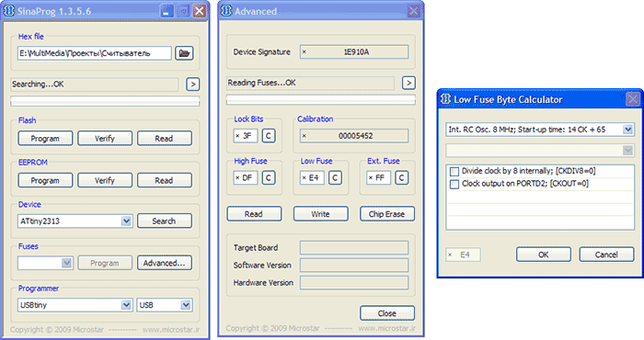Viewport: 644px width, 340px height.
Task: Click the Low Fuse E4 value field
Action: [312, 178]
